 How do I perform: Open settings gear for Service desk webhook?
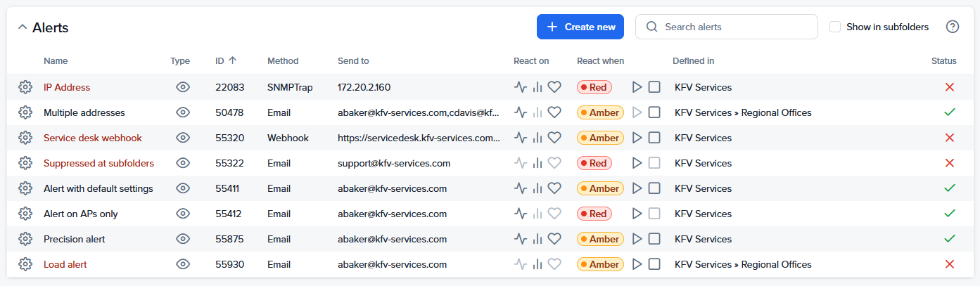[x=25, y=138]
